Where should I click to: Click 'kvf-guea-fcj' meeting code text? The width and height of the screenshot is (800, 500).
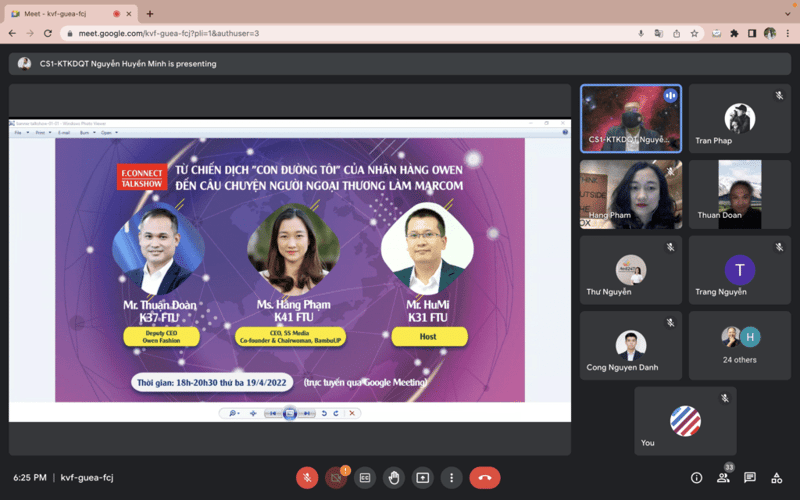click(x=87, y=478)
